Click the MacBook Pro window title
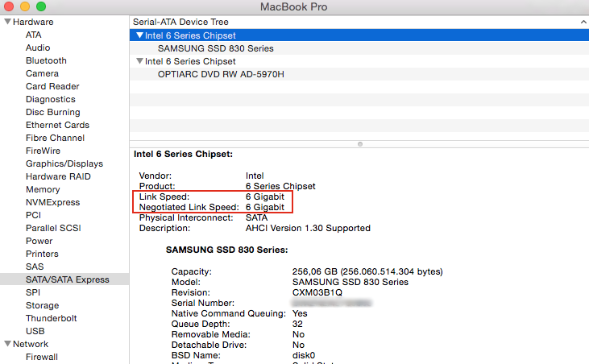The width and height of the screenshot is (589, 364). pyautogui.click(x=294, y=6)
